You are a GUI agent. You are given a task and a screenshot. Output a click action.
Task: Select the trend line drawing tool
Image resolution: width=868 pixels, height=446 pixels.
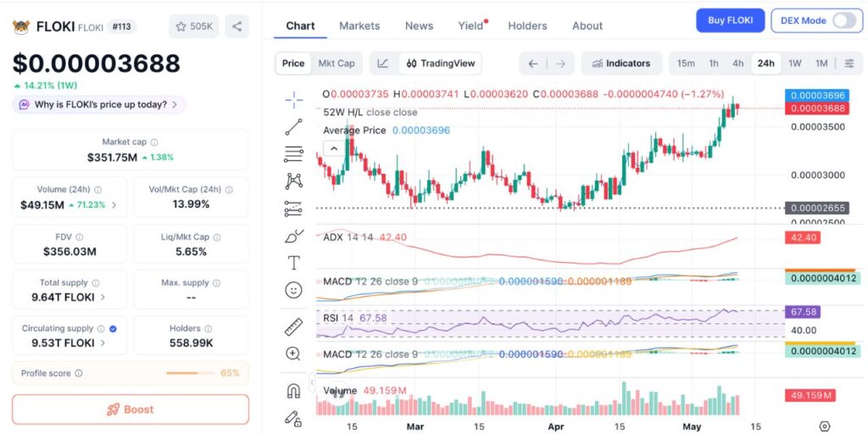coord(293,127)
